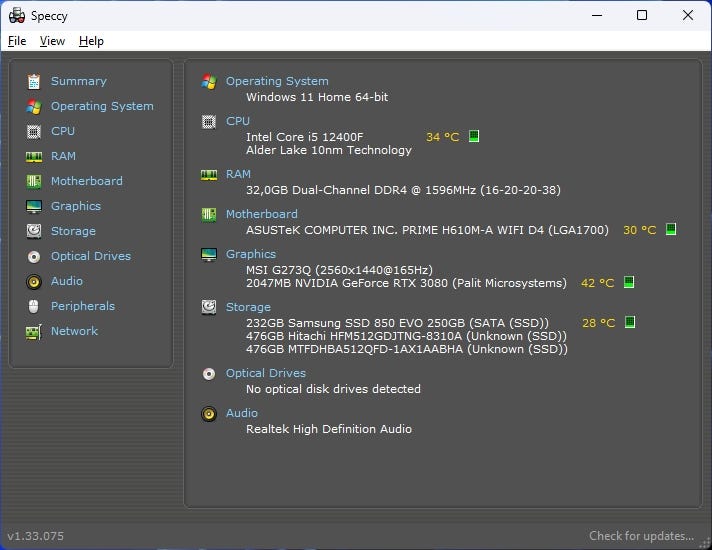The height and width of the screenshot is (550, 712).
Task: Click the Motherboard icon in main panel
Action: [x=209, y=214]
